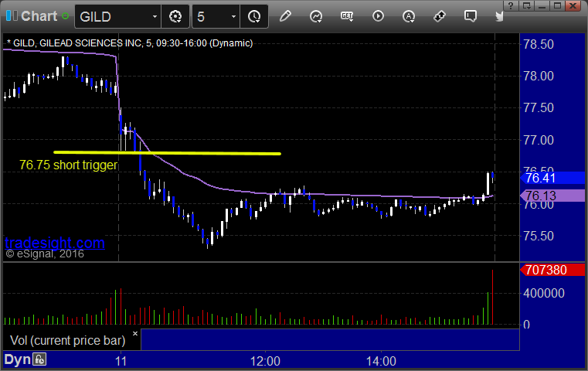Click the Vol (current price bar) label
The image size is (588, 371).
click(x=67, y=340)
